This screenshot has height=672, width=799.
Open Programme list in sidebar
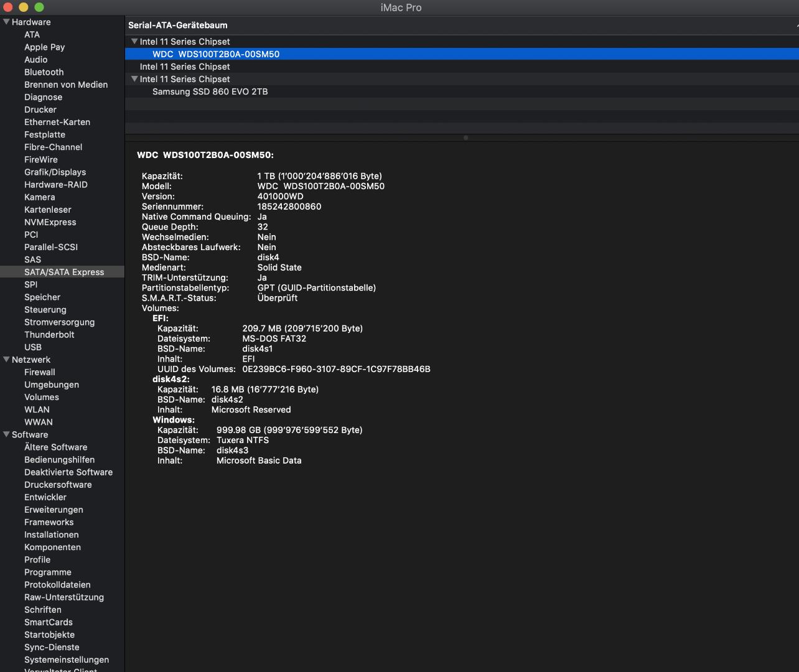[x=47, y=572]
